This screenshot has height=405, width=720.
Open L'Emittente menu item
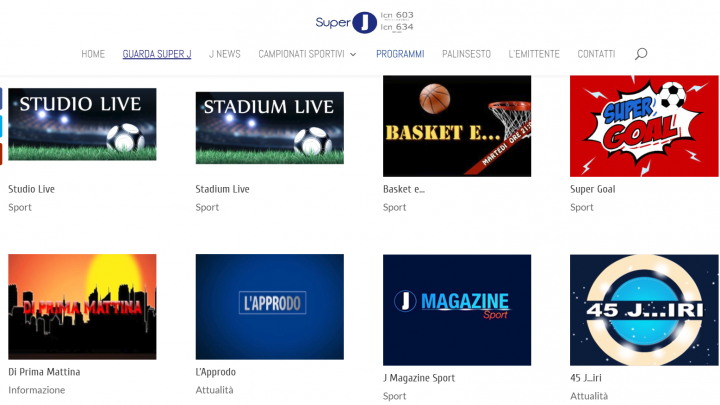(534, 54)
